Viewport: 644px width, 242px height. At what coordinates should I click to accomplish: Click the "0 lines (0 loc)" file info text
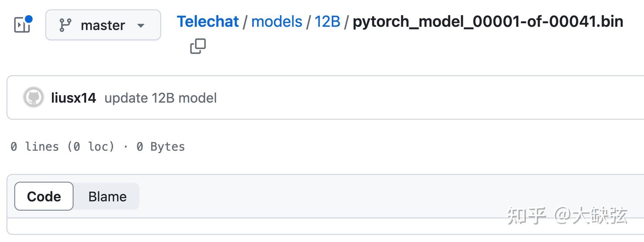[x=62, y=146]
